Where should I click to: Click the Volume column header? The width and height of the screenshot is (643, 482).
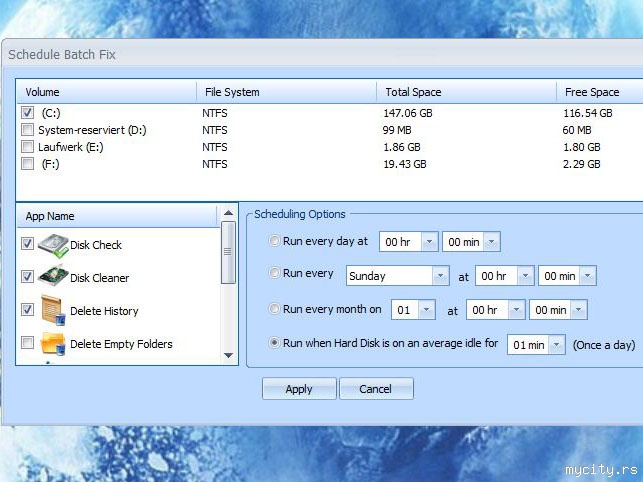click(x=107, y=92)
